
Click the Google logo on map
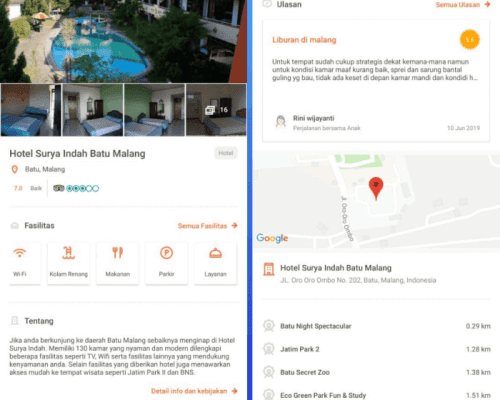click(272, 238)
